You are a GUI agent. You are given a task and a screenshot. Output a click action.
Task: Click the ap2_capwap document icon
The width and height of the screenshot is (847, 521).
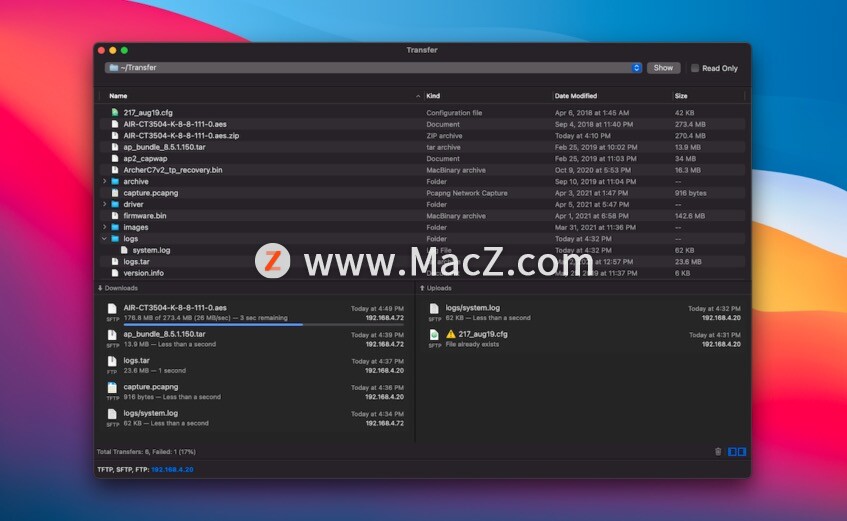pyautogui.click(x=115, y=158)
